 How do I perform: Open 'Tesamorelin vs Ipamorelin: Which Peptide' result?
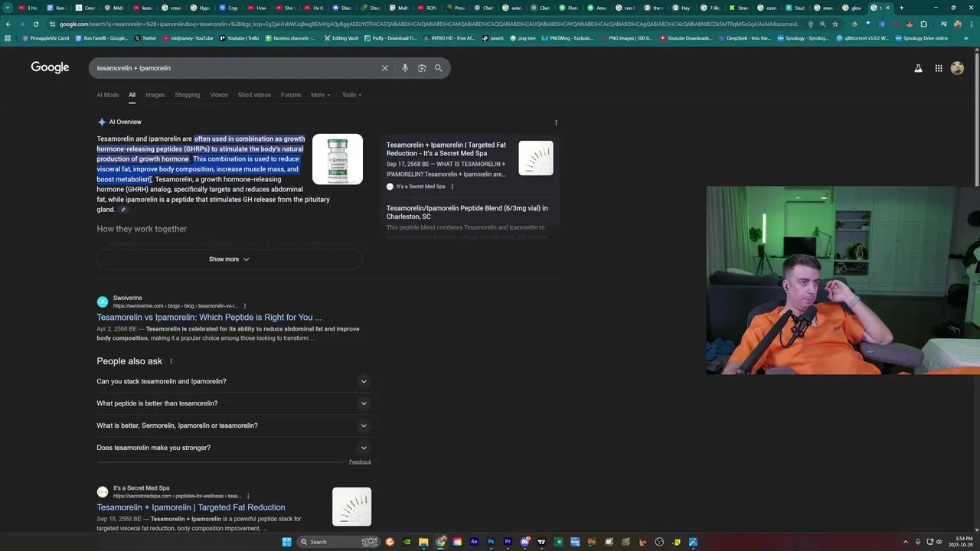[209, 317]
